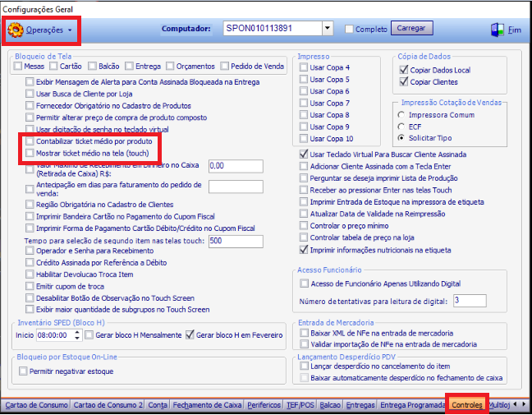Open the partially visible Multiloj tab

coord(499,405)
